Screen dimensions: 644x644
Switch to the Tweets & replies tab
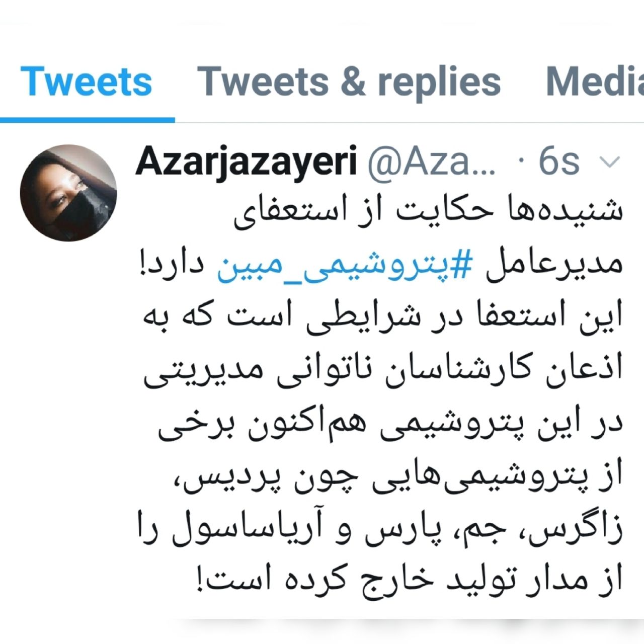pos(349,82)
